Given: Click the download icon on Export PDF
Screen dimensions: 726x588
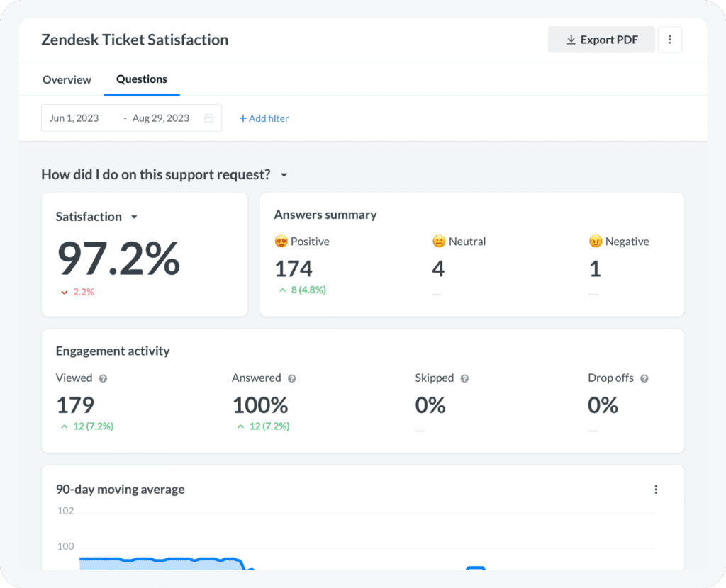Looking at the screenshot, I should click(571, 40).
